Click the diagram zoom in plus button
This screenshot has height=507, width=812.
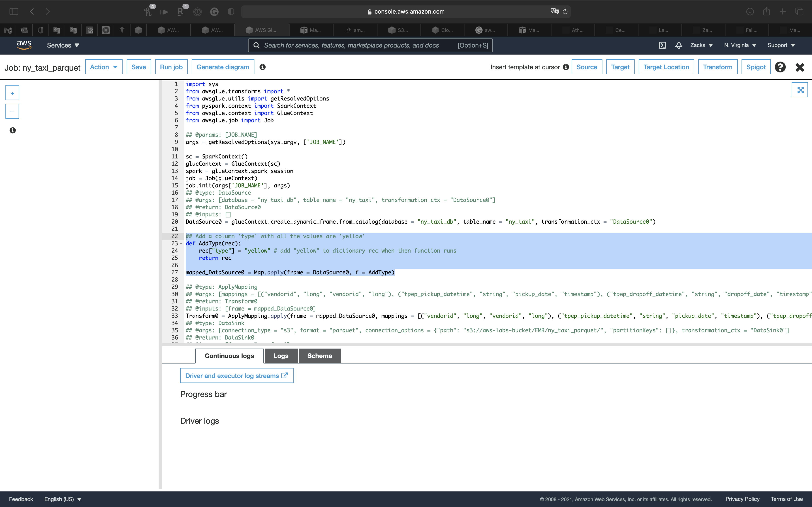click(12, 93)
